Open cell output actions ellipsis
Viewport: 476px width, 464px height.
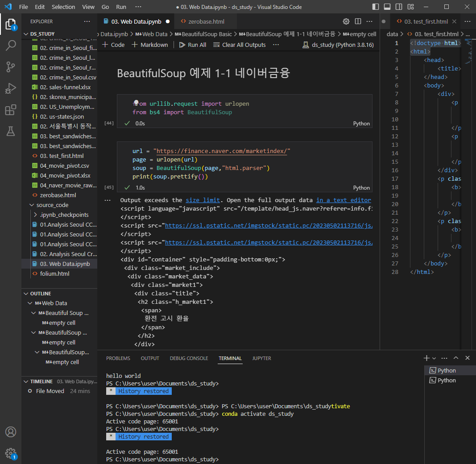[x=108, y=200]
